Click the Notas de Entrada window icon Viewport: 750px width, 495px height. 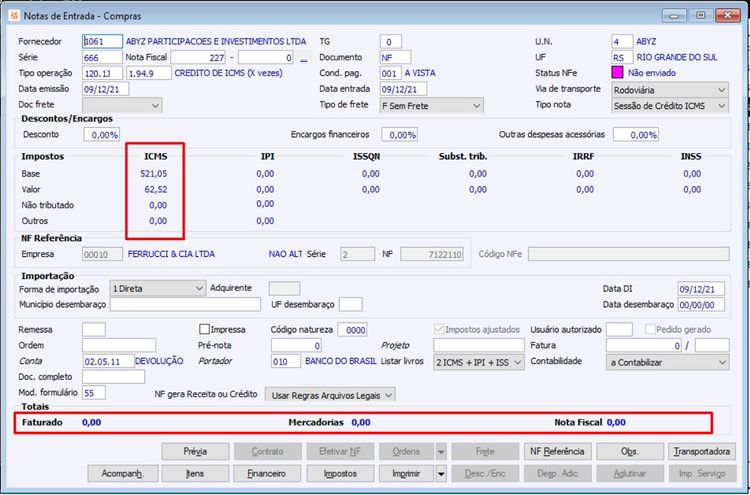pyautogui.click(x=12, y=14)
